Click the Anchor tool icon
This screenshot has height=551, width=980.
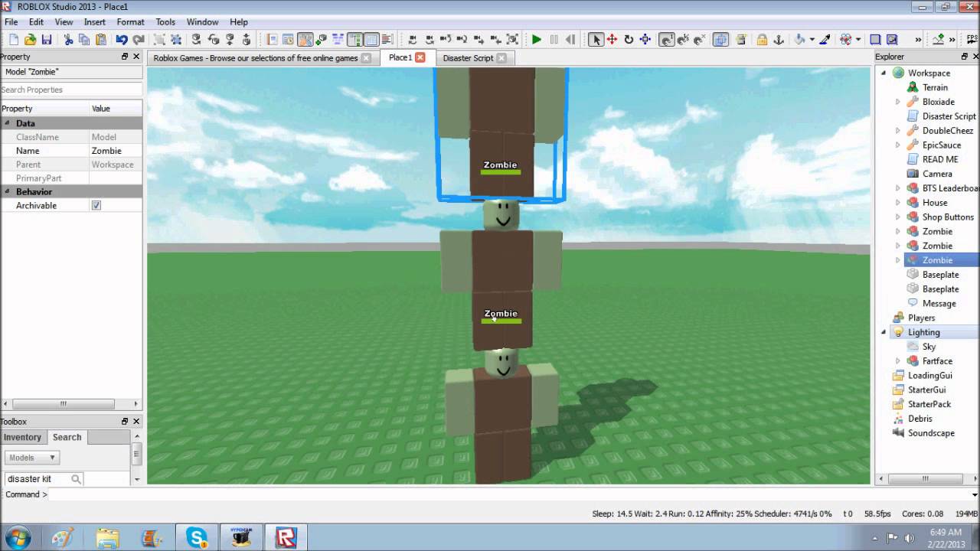(x=779, y=40)
